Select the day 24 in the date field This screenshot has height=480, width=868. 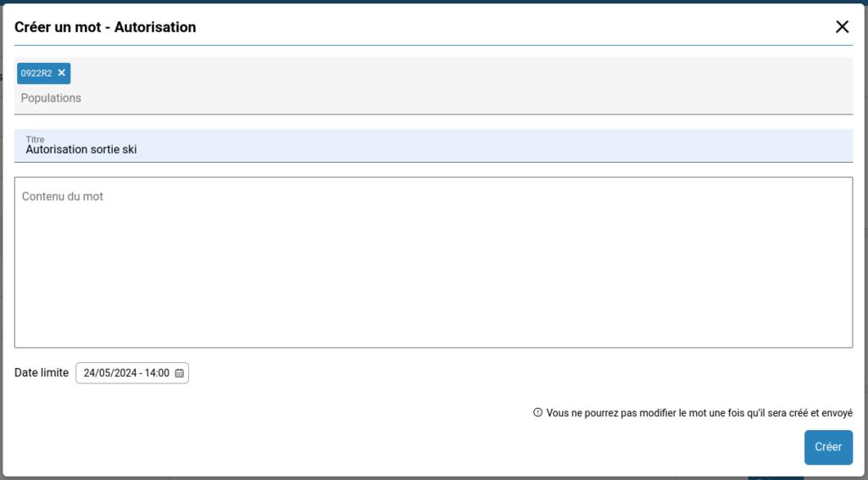coord(89,373)
